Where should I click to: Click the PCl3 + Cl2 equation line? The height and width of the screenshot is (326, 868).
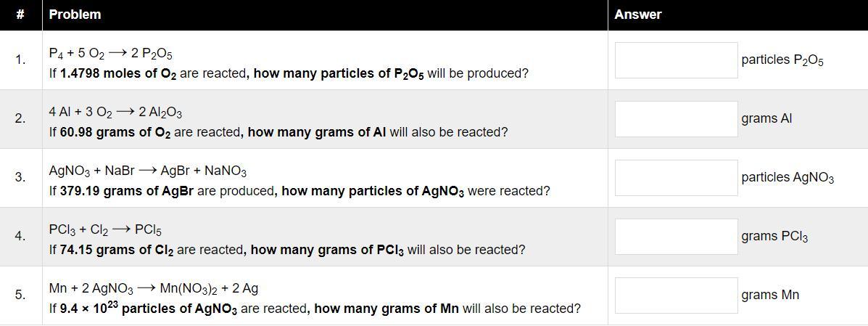pos(105,230)
